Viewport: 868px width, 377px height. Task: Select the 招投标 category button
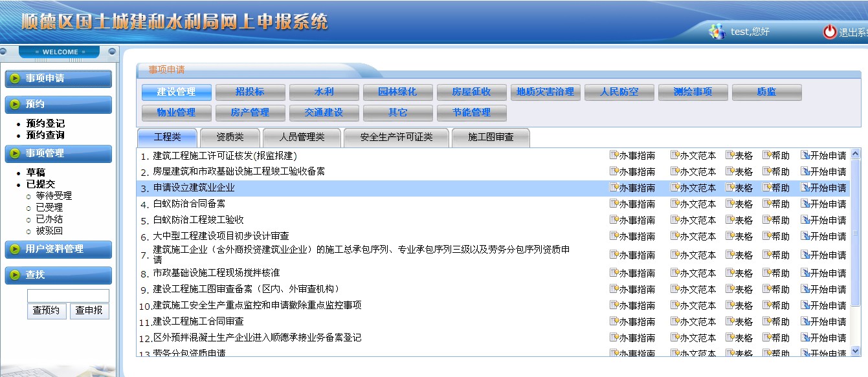(x=250, y=92)
